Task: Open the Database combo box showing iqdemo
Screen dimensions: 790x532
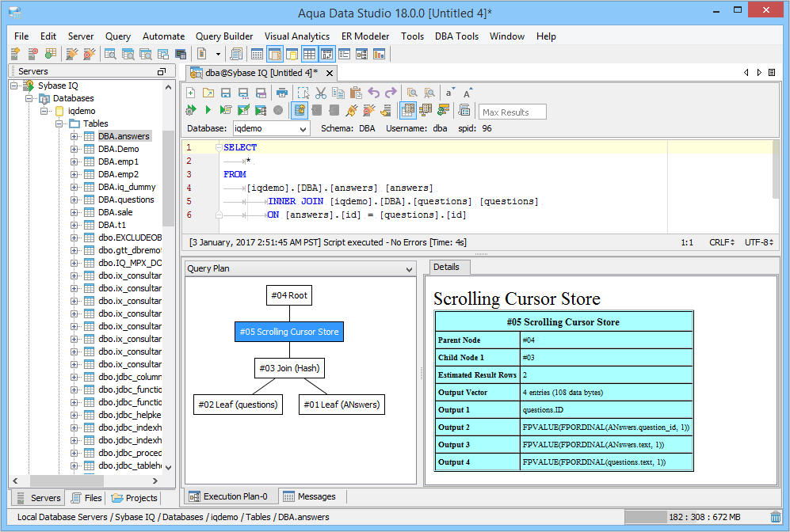Action: pos(270,129)
